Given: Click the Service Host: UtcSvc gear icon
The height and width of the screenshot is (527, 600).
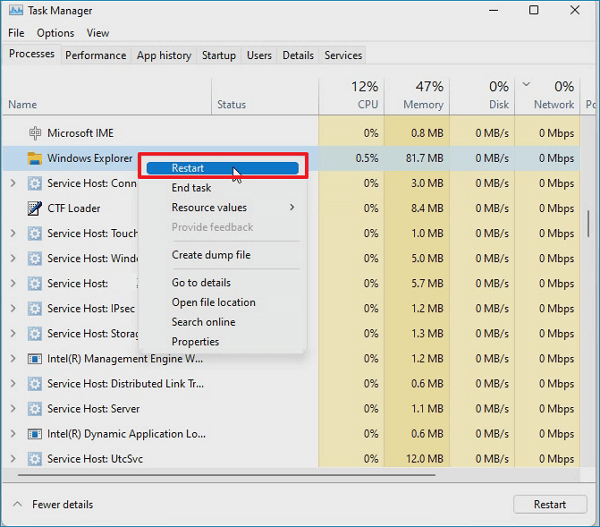Looking at the screenshot, I should click(35, 459).
